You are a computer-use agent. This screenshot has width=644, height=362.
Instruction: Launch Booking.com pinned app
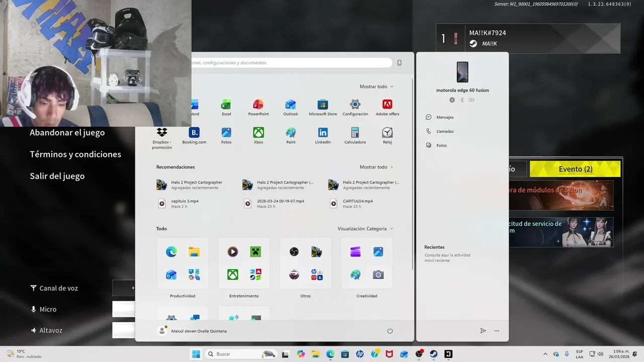(x=194, y=133)
